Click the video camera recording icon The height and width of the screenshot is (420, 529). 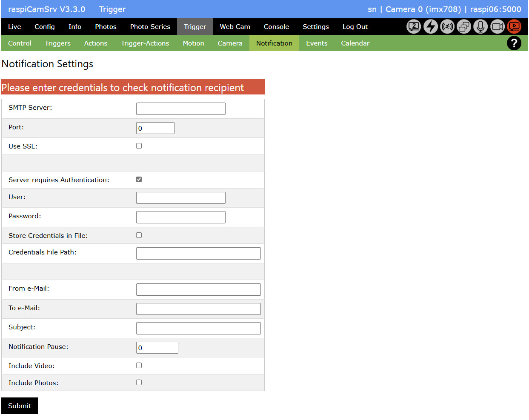click(497, 27)
